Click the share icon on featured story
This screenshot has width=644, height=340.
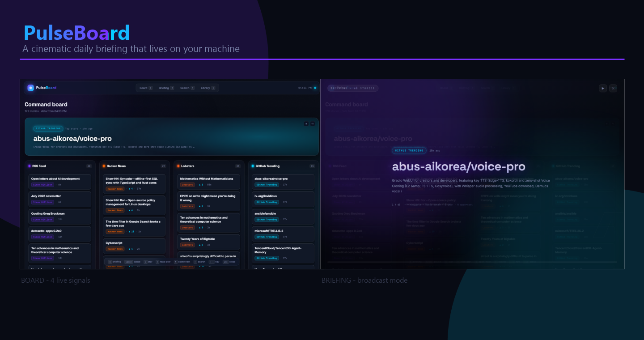pos(313,123)
